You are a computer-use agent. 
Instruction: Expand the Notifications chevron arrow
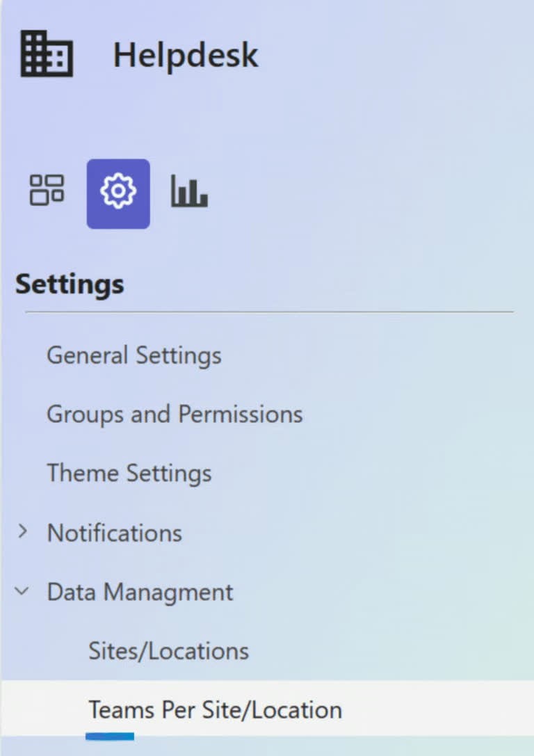(x=22, y=531)
